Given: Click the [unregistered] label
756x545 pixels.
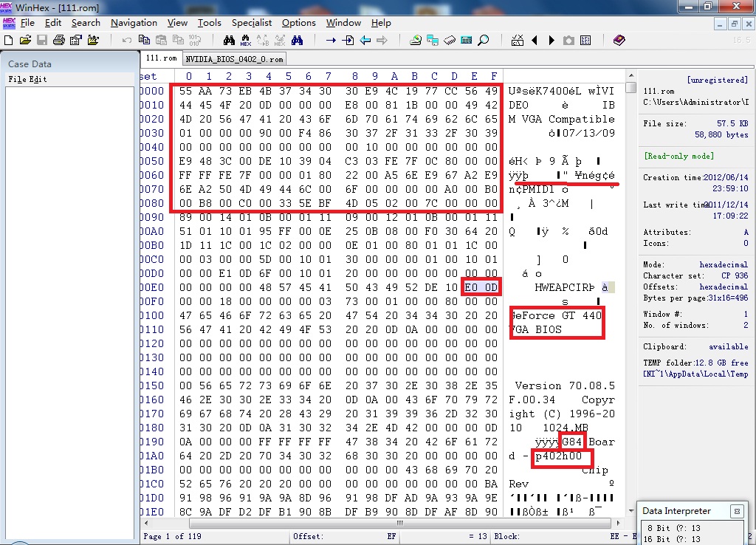Looking at the screenshot, I should click(x=718, y=80).
